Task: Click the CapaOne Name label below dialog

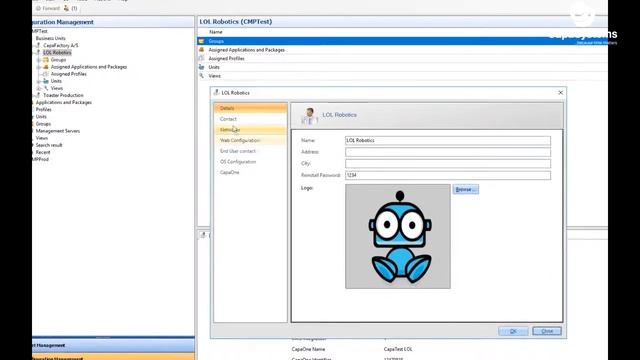Action: (x=308, y=349)
